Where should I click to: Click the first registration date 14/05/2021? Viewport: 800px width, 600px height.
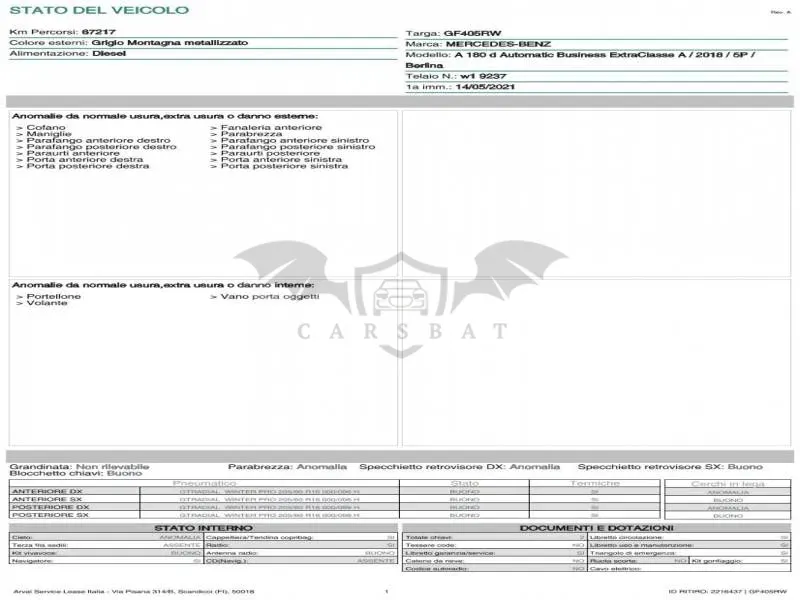[485, 87]
